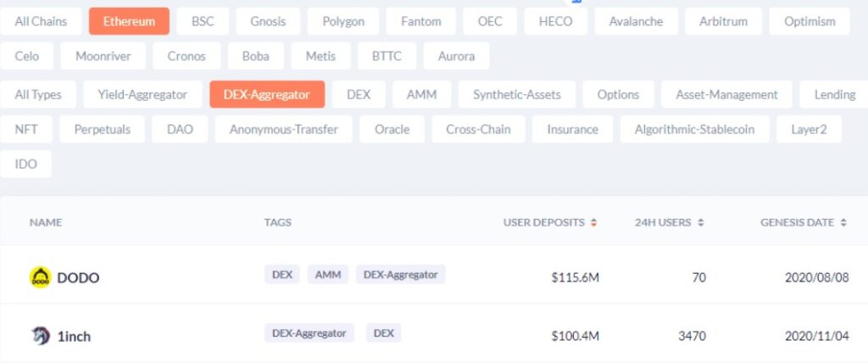Screen dimensions: 868x363
Task: Click the Name column header
Action: [x=46, y=223]
